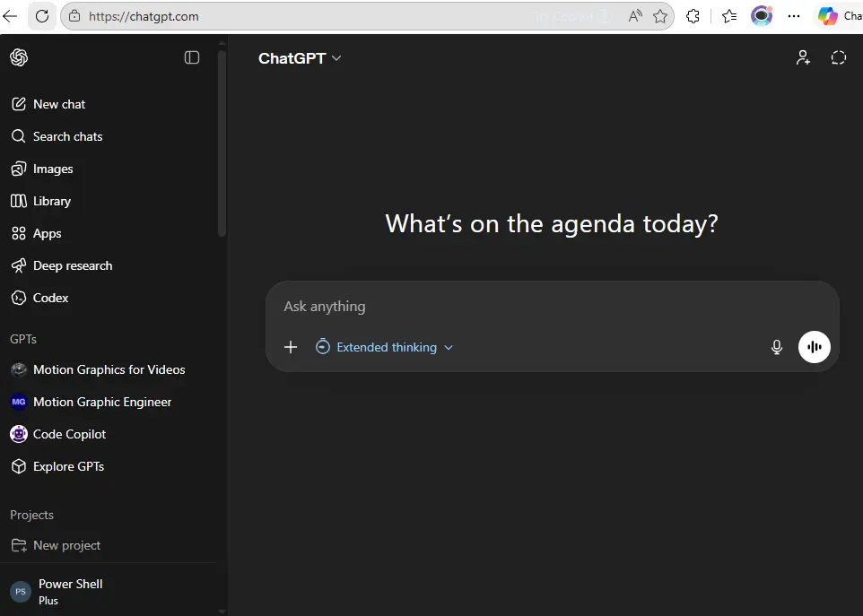Collapse sidebar with the panel toggle icon

(x=192, y=57)
